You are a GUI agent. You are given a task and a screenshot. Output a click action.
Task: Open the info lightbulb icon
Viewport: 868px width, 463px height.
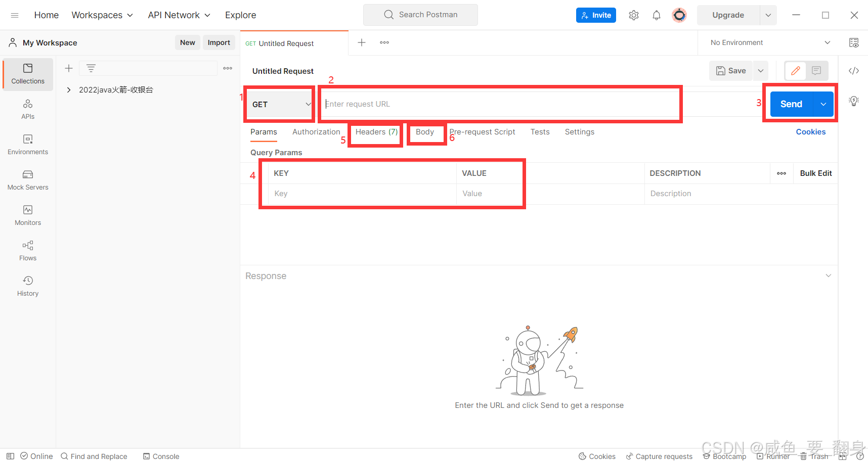coord(854,101)
